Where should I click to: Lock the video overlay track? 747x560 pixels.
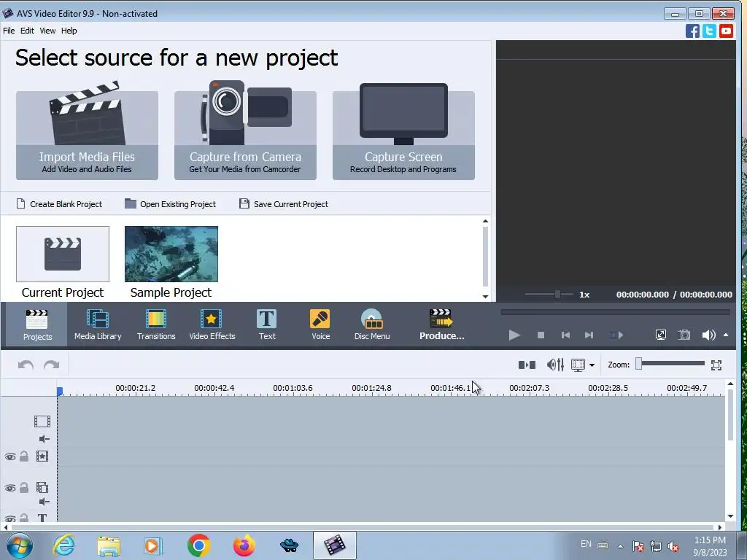pyautogui.click(x=24, y=488)
